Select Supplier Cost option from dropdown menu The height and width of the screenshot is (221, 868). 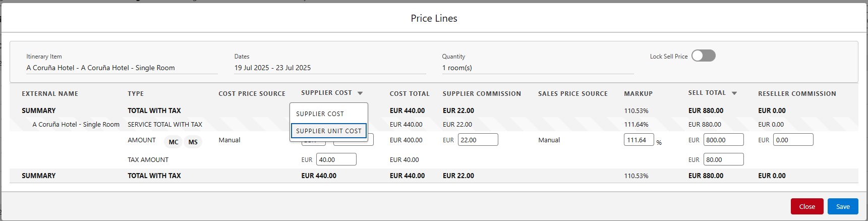pos(320,114)
